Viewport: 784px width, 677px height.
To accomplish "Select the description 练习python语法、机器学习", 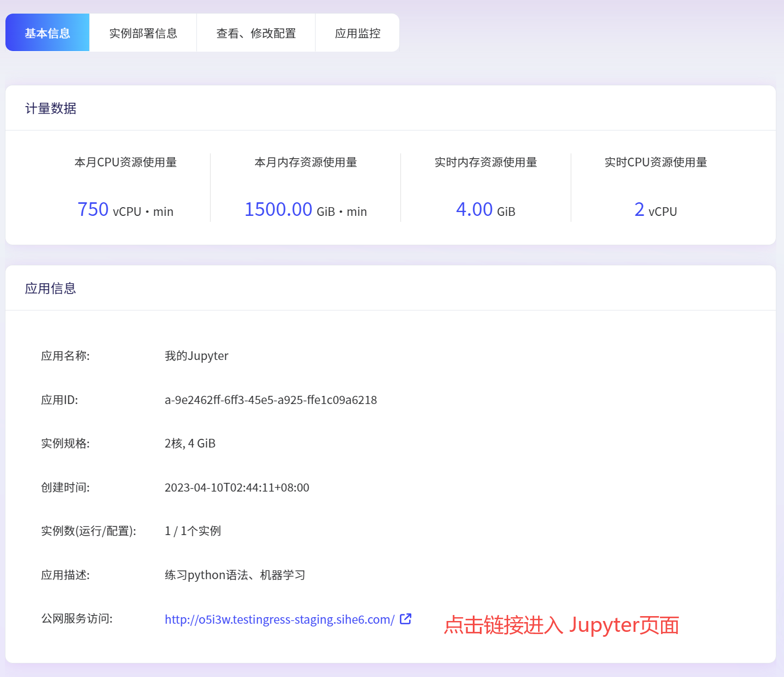I will tap(235, 575).
